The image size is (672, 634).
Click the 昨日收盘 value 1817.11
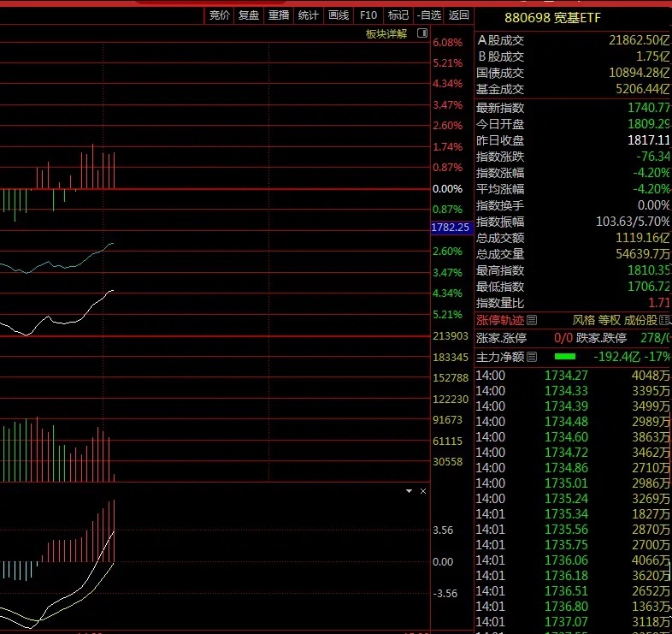coord(649,140)
